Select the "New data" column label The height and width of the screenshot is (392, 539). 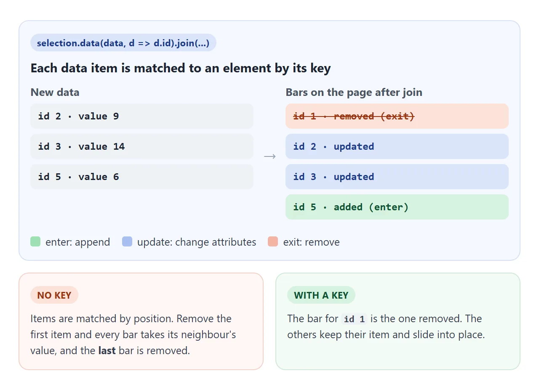pos(55,92)
